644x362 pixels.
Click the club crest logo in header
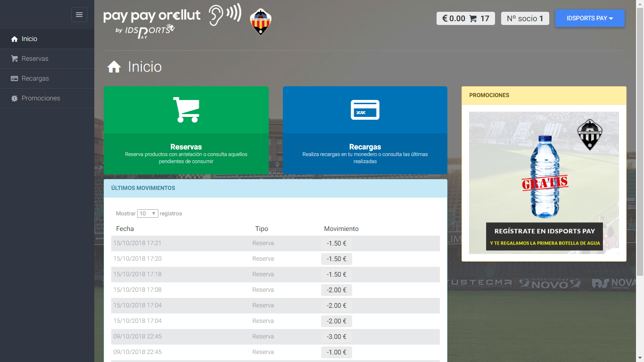pyautogui.click(x=260, y=22)
